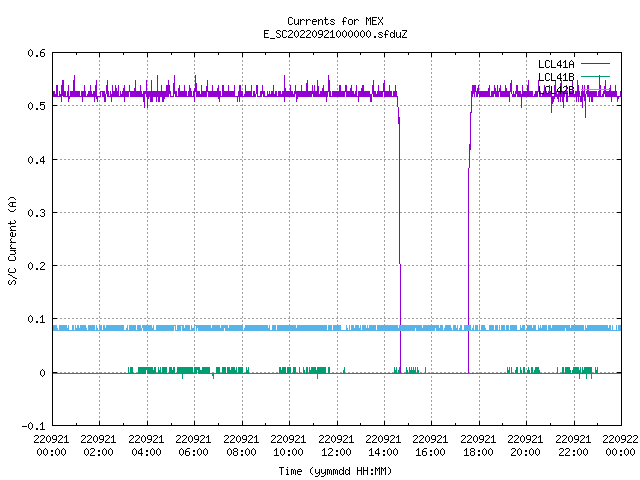The width and height of the screenshot is (640, 480).
Task: Click the x-axis tick label 220921 22:00
Action: point(573,446)
